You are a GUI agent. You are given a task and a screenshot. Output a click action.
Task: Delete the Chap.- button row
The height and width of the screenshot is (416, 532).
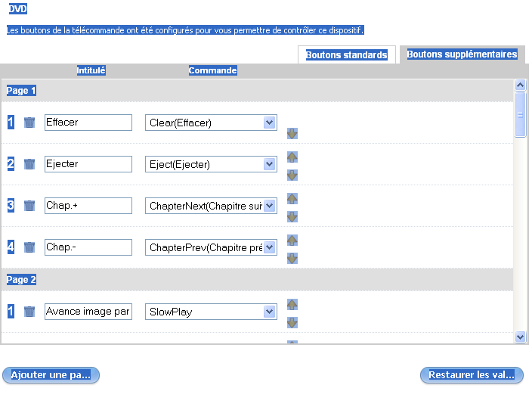pos(29,247)
